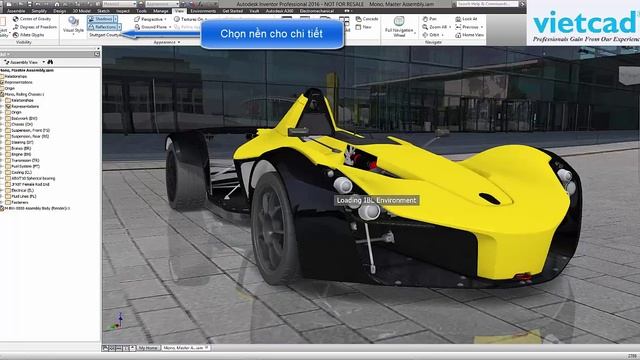Click the Degrees of Freedom icon

(x=16, y=27)
